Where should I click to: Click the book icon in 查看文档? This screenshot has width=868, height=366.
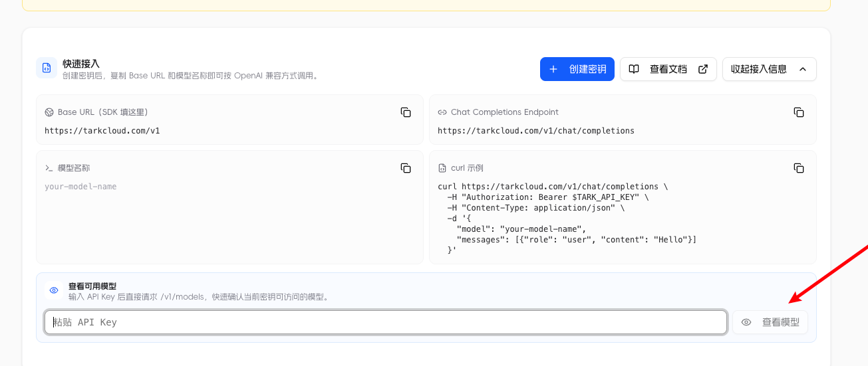coord(635,69)
